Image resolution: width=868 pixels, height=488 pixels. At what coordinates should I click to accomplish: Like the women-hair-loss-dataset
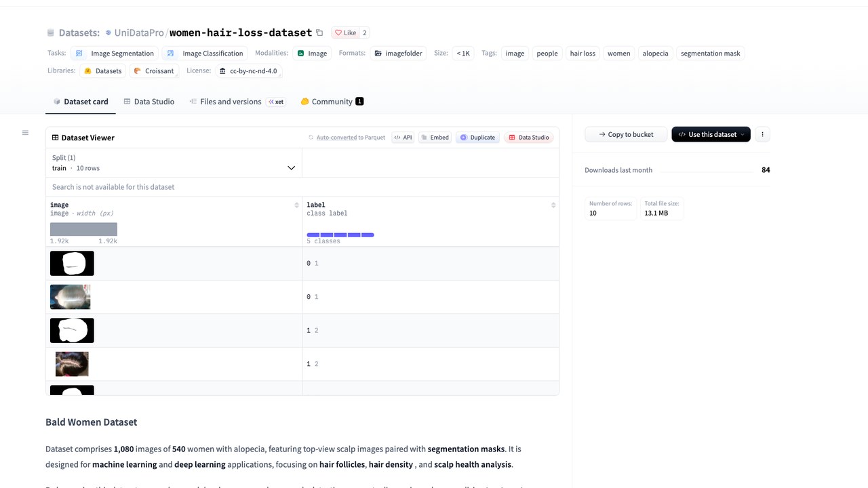point(346,33)
